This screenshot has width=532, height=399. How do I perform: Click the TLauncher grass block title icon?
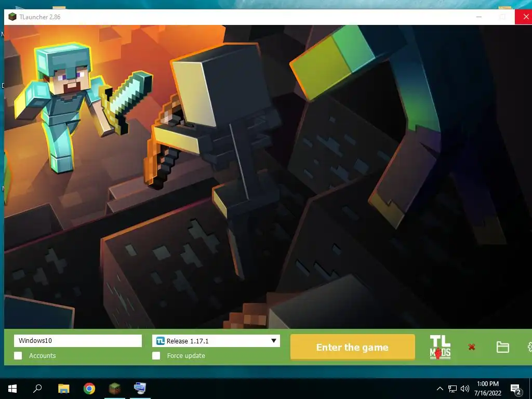12,17
